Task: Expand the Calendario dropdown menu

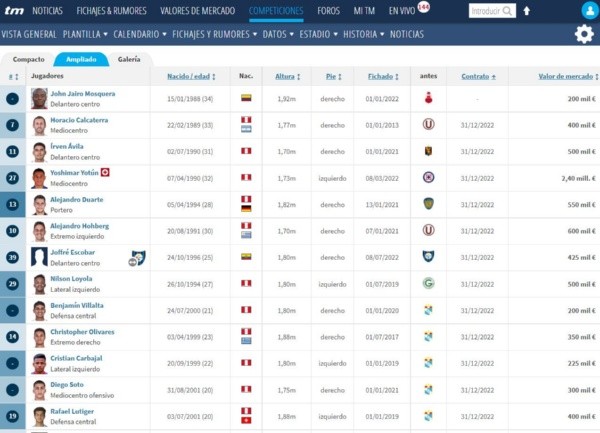Action: click(140, 34)
